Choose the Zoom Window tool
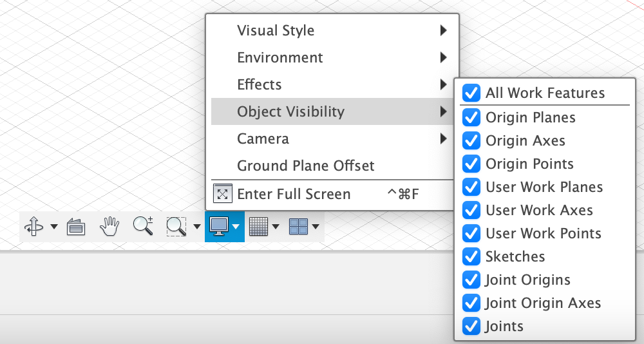 coord(176,226)
